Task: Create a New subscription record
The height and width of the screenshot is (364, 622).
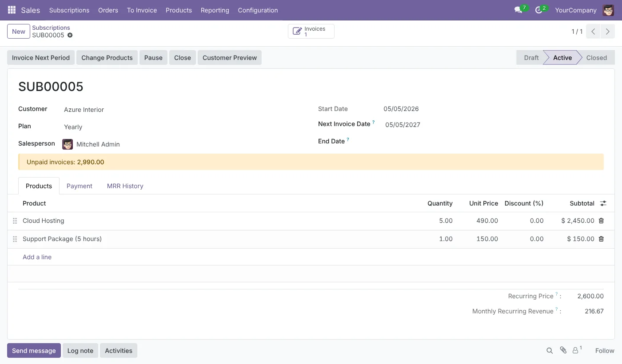Action: click(x=19, y=32)
